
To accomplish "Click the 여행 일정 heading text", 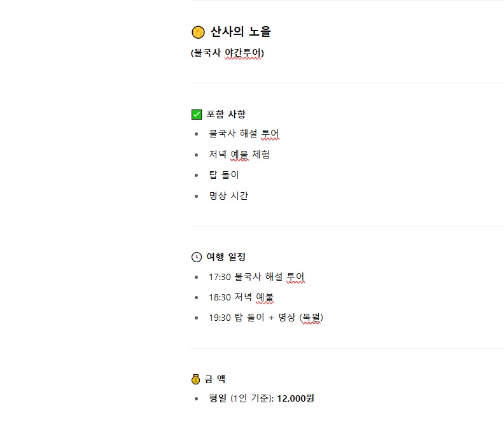I will pyautogui.click(x=226, y=257).
